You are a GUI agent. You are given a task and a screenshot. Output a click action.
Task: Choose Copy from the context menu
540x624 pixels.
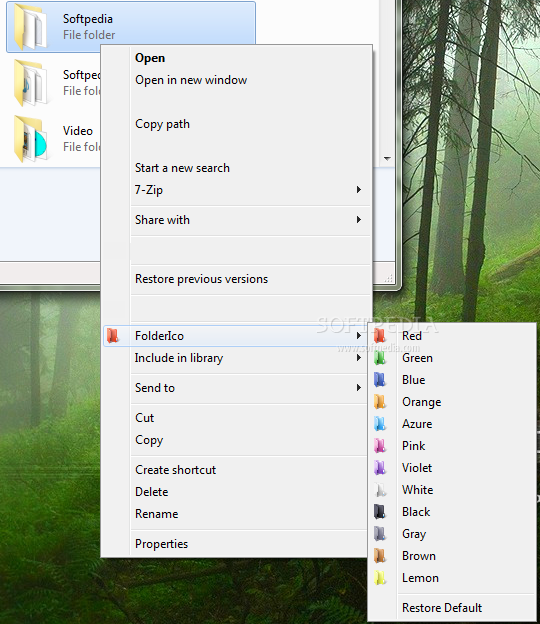[x=149, y=440]
